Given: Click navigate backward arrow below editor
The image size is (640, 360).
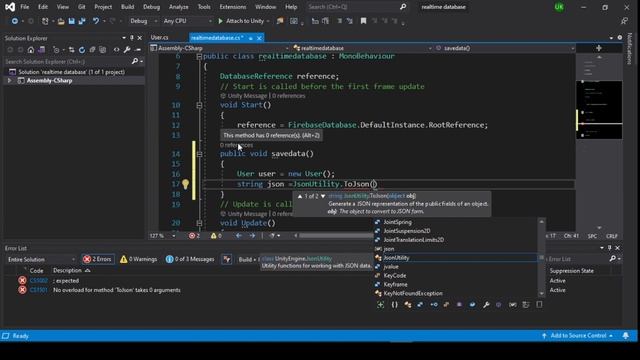Looking at the screenshot, I should pos(239,236).
